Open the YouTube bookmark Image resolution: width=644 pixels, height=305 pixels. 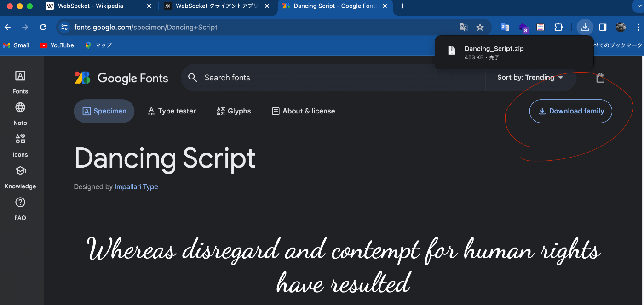(x=57, y=45)
